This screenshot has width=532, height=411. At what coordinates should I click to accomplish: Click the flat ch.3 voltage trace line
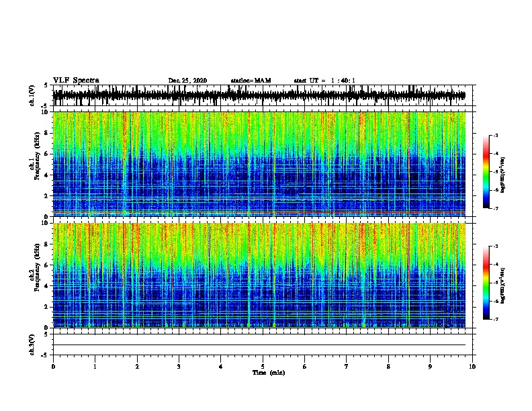point(259,345)
